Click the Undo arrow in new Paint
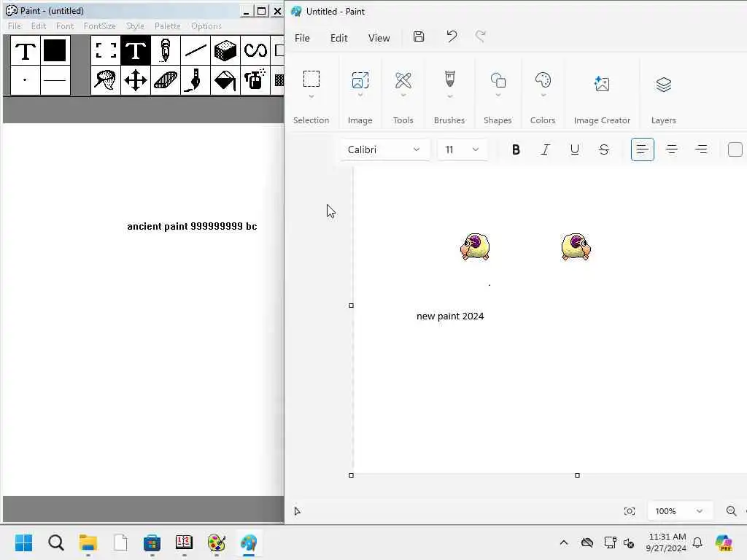747x560 pixels. click(451, 36)
